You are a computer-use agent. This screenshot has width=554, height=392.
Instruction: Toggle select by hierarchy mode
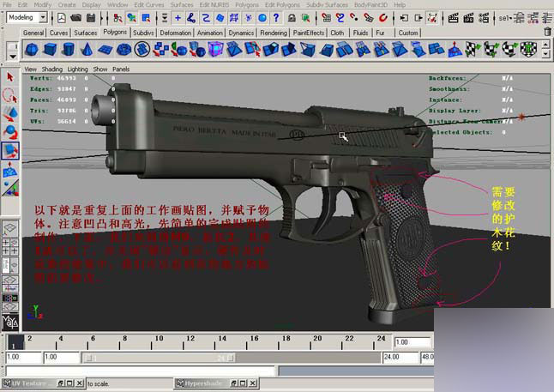click(x=117, y=18)
